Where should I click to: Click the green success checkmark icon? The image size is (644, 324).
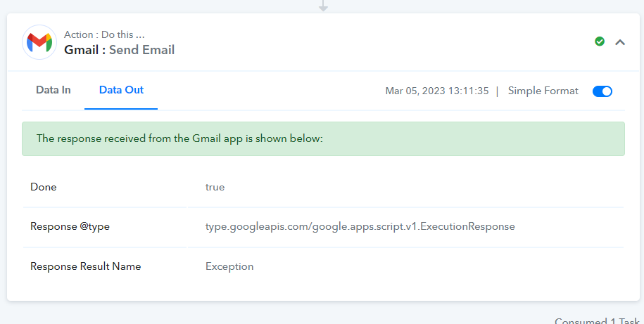coord(600,41)
